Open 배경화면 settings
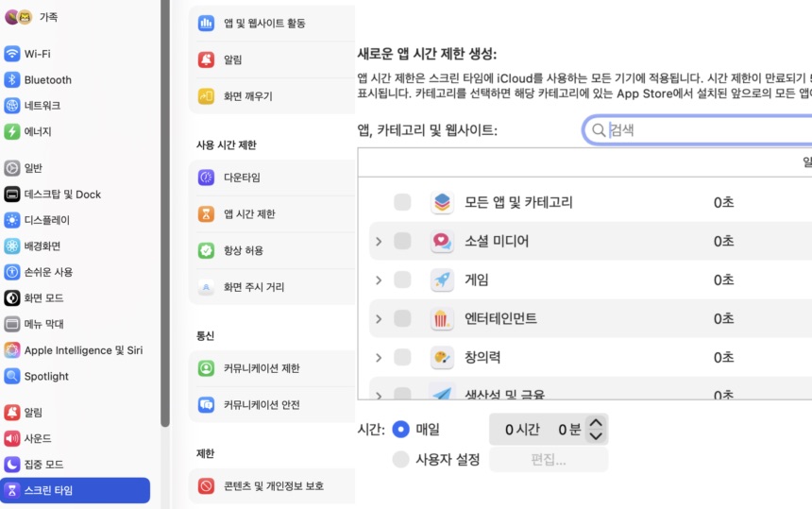The height and width of the screenshot is (509, 812). coord(32,246)
